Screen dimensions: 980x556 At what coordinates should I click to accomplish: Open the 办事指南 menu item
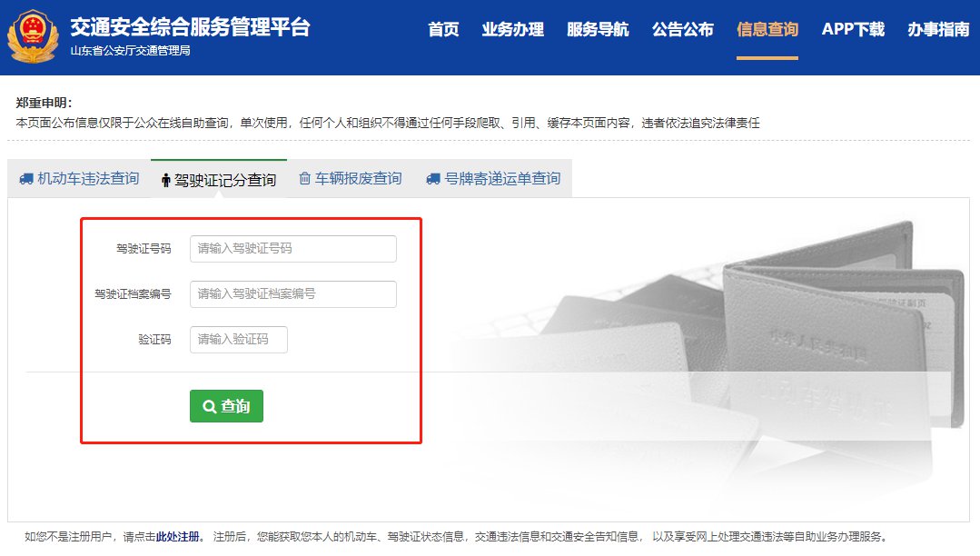[x=938, y=29]
